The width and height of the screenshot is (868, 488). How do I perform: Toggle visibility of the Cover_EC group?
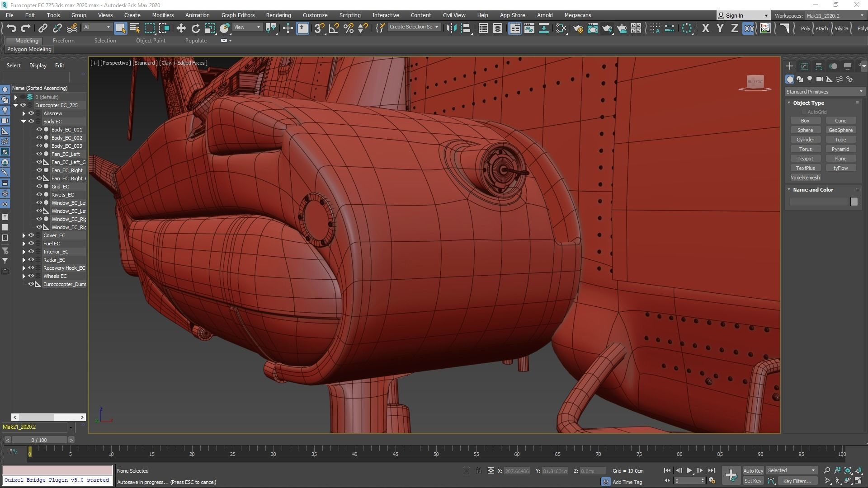pos(31,235)
